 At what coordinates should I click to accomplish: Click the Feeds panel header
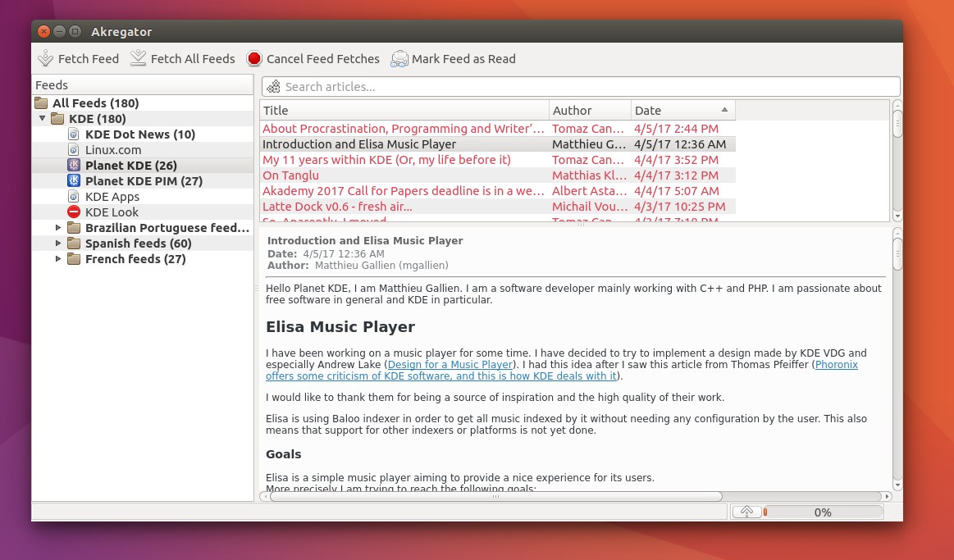(143, 84)
